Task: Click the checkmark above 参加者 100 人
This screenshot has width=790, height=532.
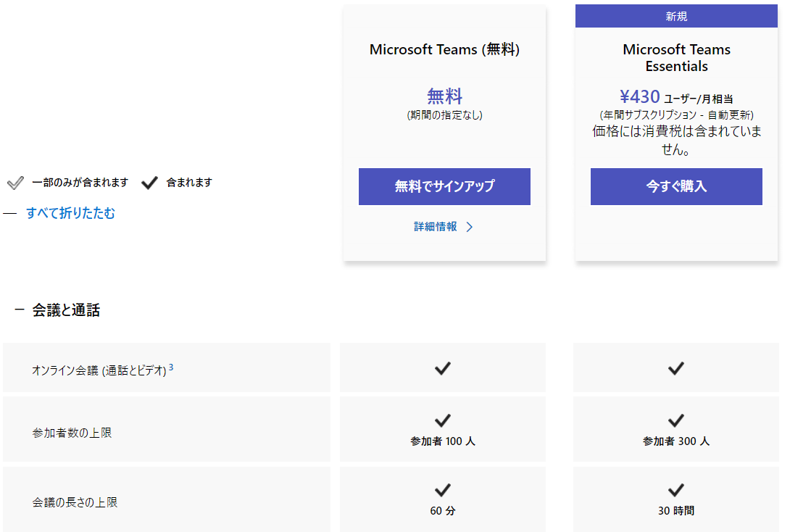Action: point(443,420)
